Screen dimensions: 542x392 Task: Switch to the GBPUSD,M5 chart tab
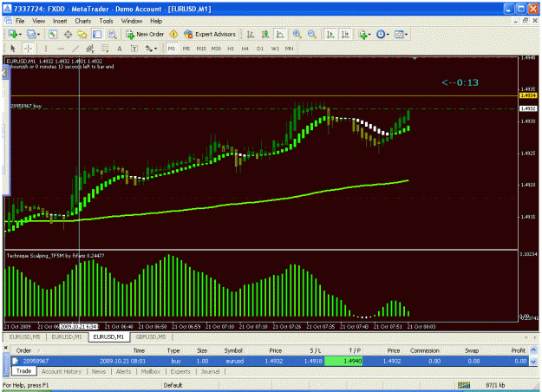click(151, 337)
